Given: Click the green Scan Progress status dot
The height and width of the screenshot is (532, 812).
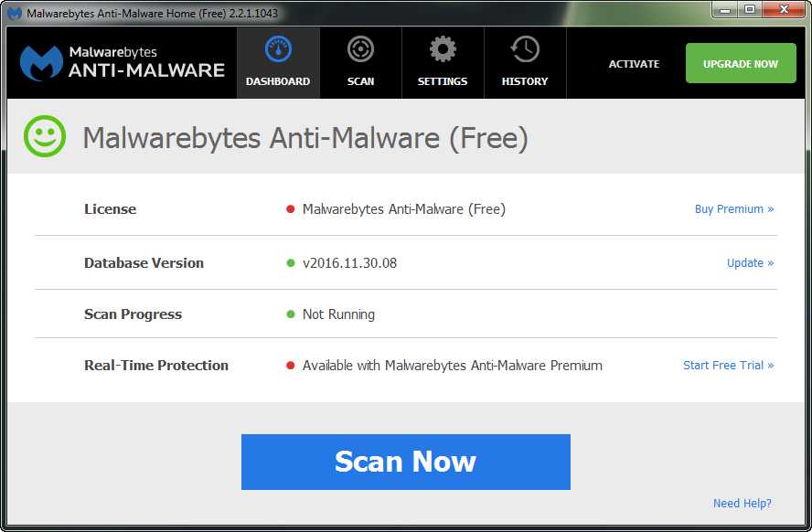Looking at the screenshot, I should coord(291,314).
